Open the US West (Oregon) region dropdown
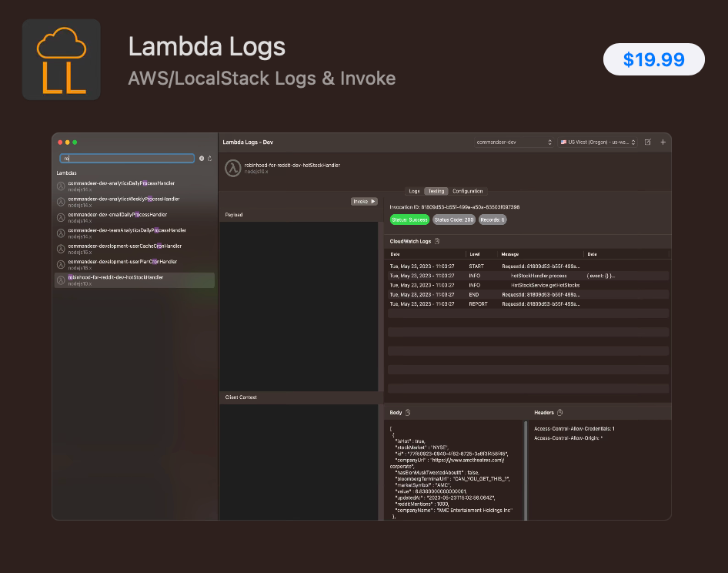The image size is (728, 573). (597, 142)
